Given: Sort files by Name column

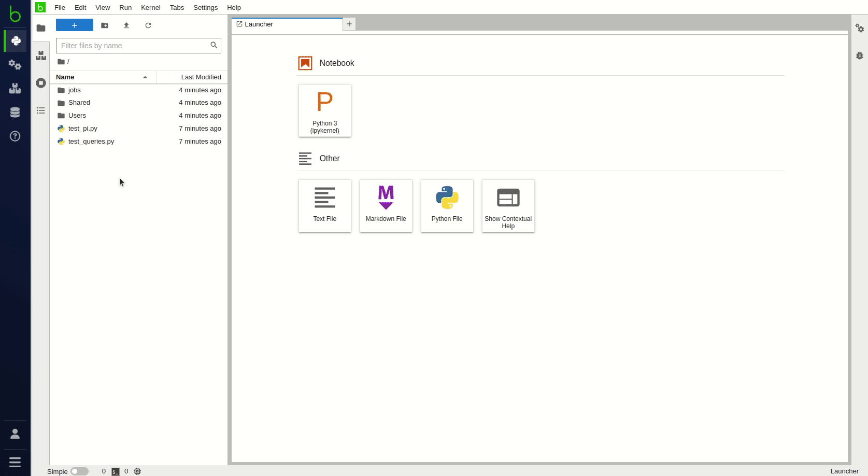Looking at the screenshot, I should point(102,77).
